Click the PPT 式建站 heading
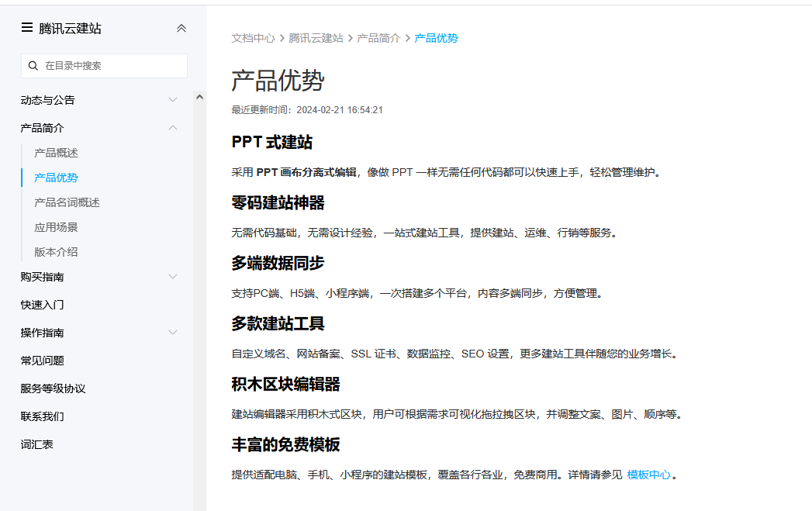The height and width of the screenshot is (511, 812). click(x=272, y=143)
